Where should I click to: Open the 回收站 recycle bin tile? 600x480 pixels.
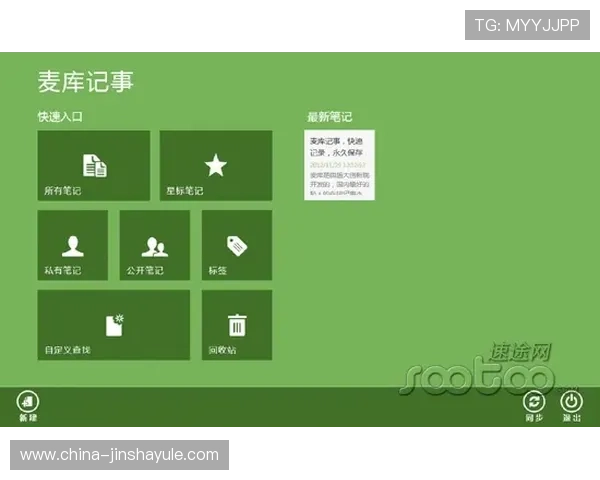(x=237, y=325)
